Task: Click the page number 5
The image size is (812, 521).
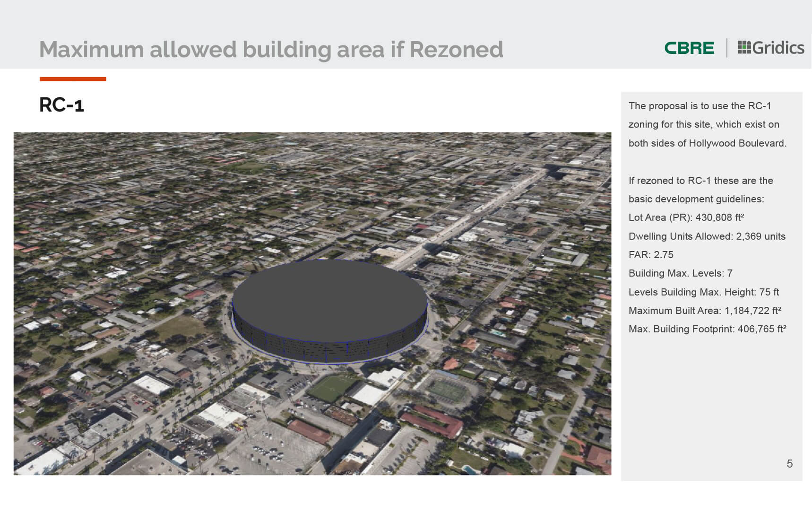Action: (x=789, y=464)
